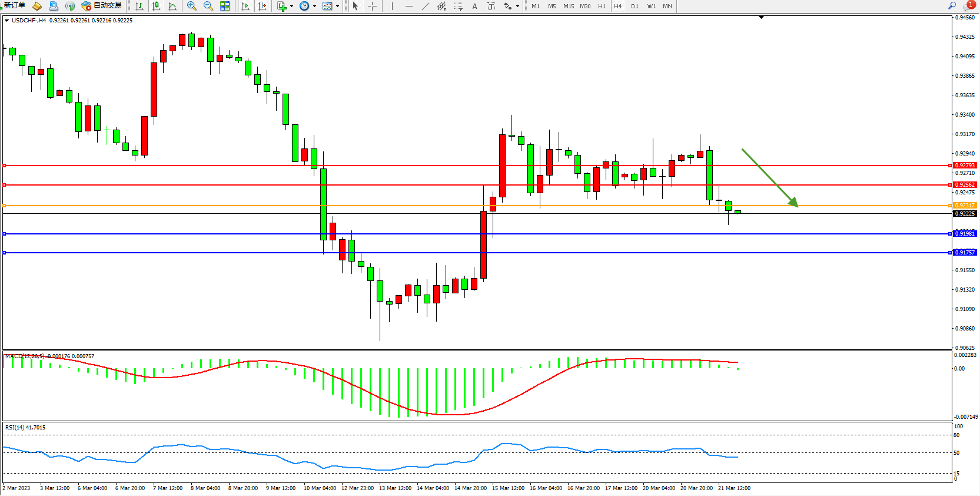Toggle the chart shift button
This screenshot has width=980, height=496.
(x=262, y=6)
